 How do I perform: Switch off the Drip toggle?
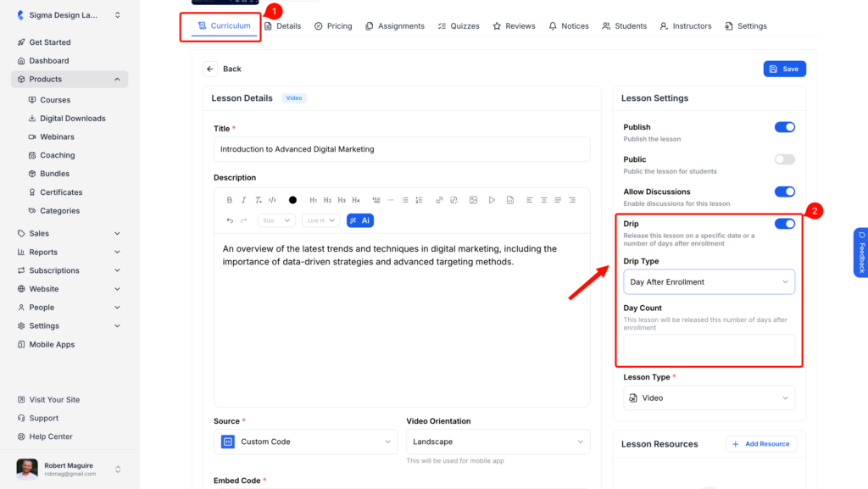point(784,224)
